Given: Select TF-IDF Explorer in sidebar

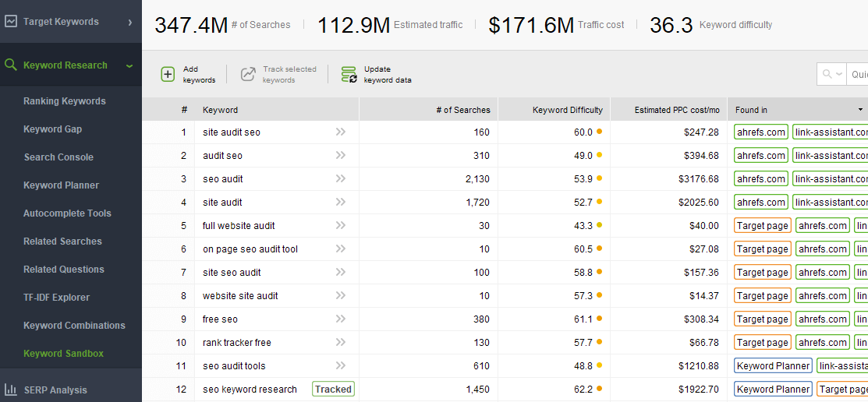Looking at the screenshot, I should [x=56, y=298].
